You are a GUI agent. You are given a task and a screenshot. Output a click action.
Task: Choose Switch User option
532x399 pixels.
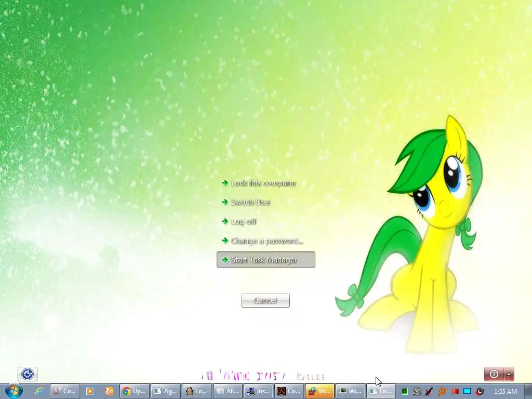pyautogui.click(x=246, y=202)
